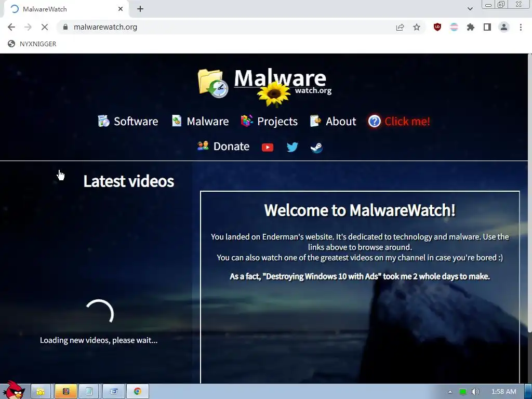Viewport: 532px width, 399px height.
Task: Click the taskbar volume speaker icon
Action: tap(475, 392)
